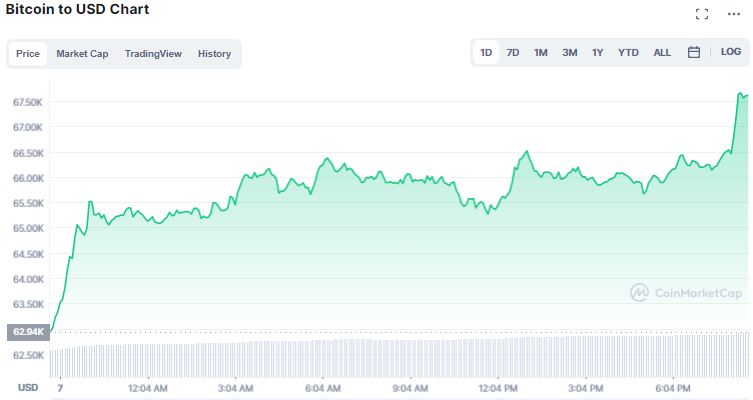Open the calendar date range picker
Viewport: 753px width, 400px height.
pos(693,52)
